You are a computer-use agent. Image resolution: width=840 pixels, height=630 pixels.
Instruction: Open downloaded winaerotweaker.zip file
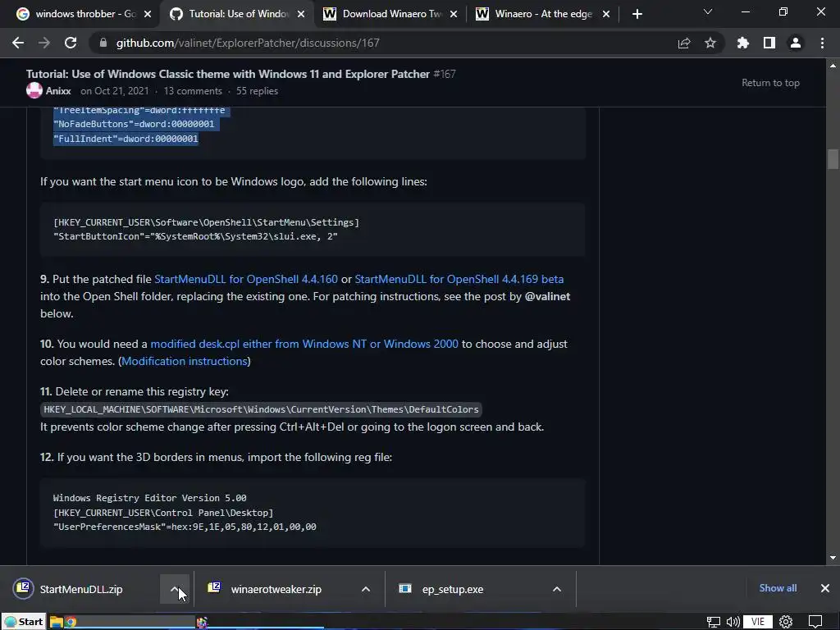pos(276,589)
